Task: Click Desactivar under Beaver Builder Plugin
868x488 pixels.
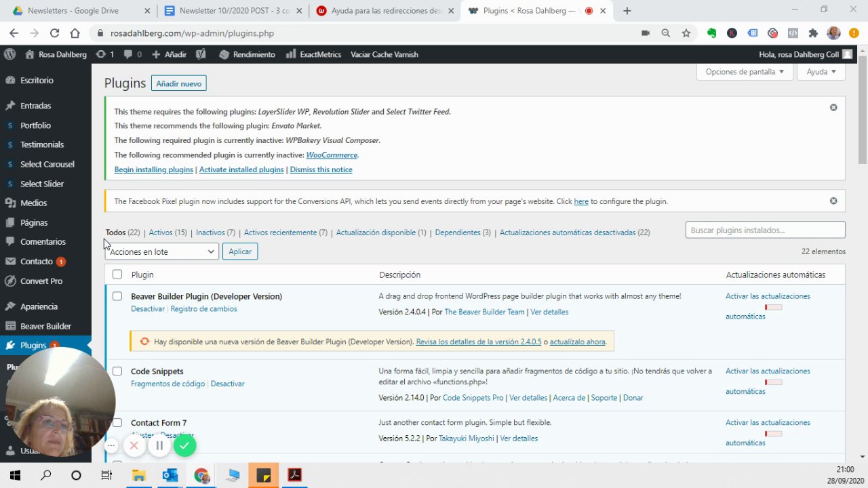Action: pos(148,309)
